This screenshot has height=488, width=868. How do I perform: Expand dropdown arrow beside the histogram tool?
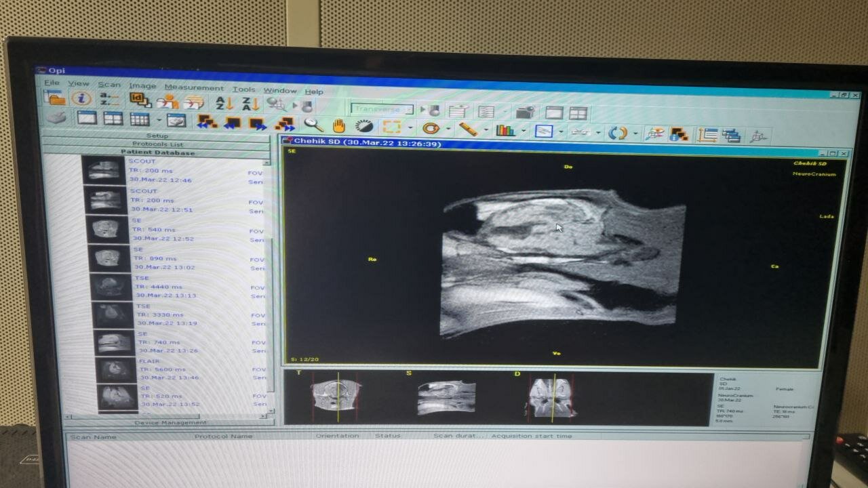(524, 131)
